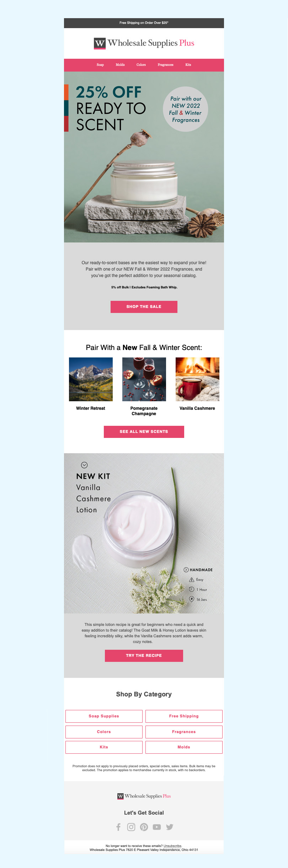Click the footer Wholesale Supplies Plus logo
Screen dimensions: 288x868
tap(144, 796)
